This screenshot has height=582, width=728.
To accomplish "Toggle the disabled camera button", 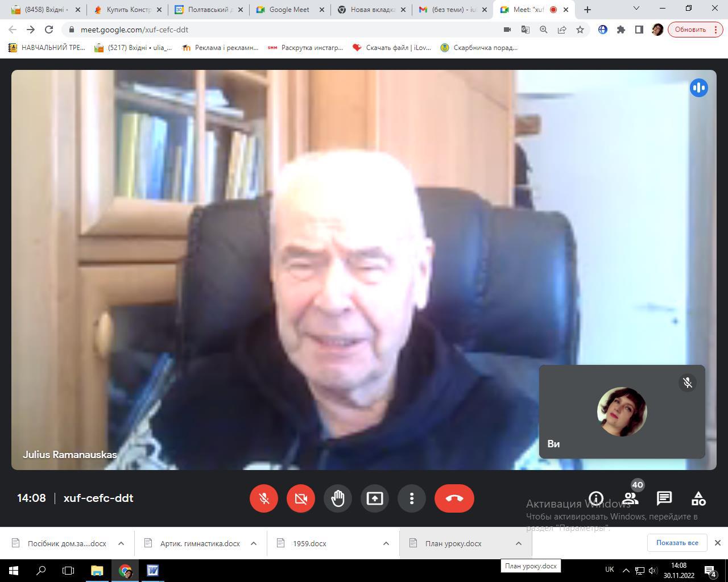I will (x=301, y=498).
